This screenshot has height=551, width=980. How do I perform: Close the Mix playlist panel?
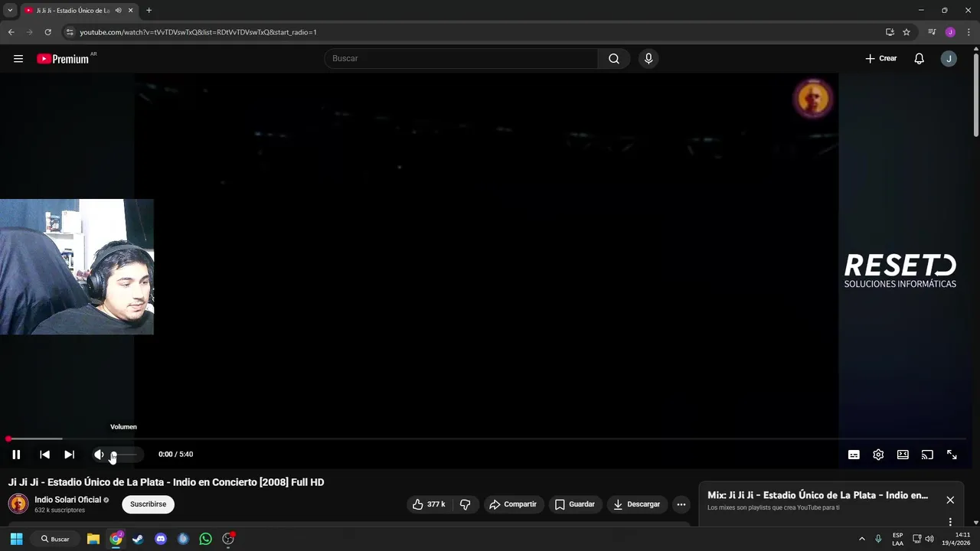(x=950, y=500)
